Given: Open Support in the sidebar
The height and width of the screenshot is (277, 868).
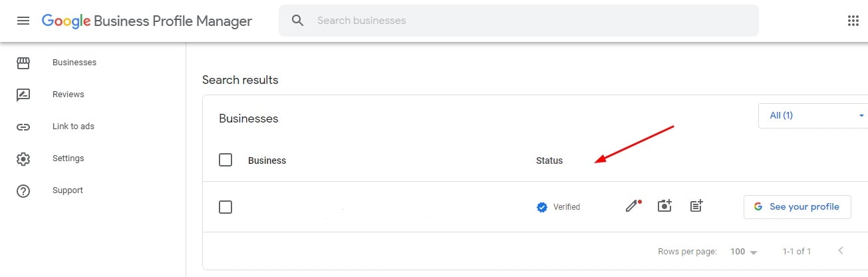Looking at the screenshot, I should [x=67, y=190].
